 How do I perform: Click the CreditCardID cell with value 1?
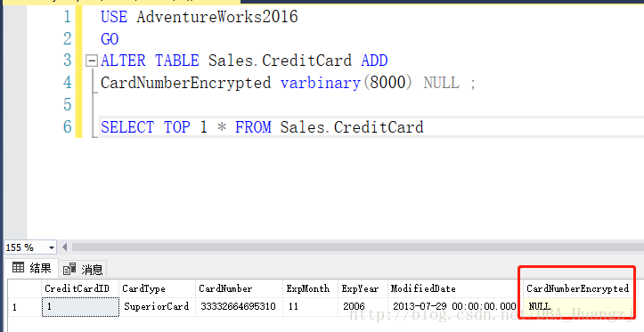[x=80, y=306]
